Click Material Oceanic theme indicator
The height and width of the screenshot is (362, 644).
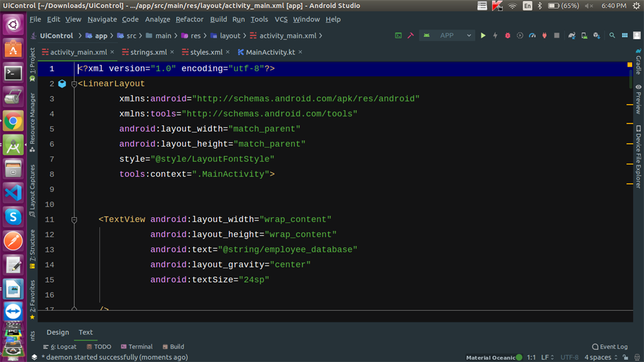click(494, 358)
